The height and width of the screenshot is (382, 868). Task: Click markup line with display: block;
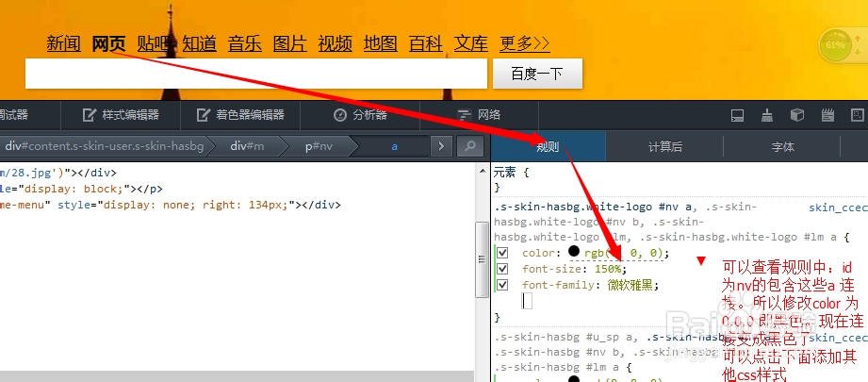point(81,189)
